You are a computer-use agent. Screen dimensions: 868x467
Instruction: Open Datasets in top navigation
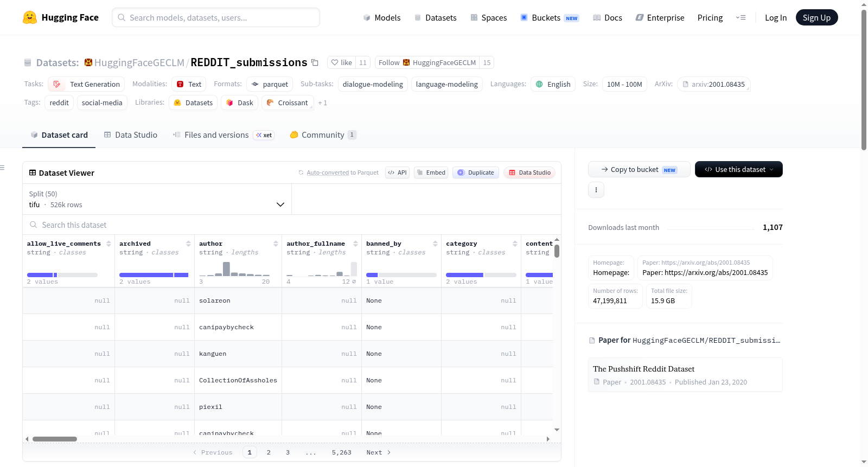[435, 17]
